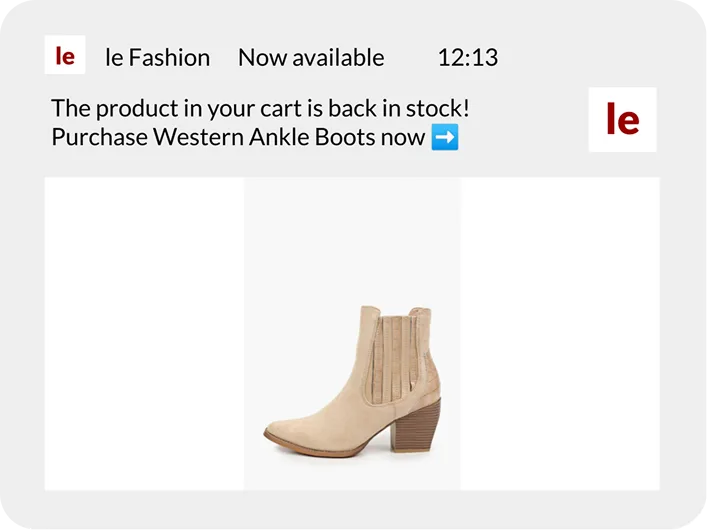Click the white area left of boot photo
The image size is (707, 530).
(x=144, y=333)
